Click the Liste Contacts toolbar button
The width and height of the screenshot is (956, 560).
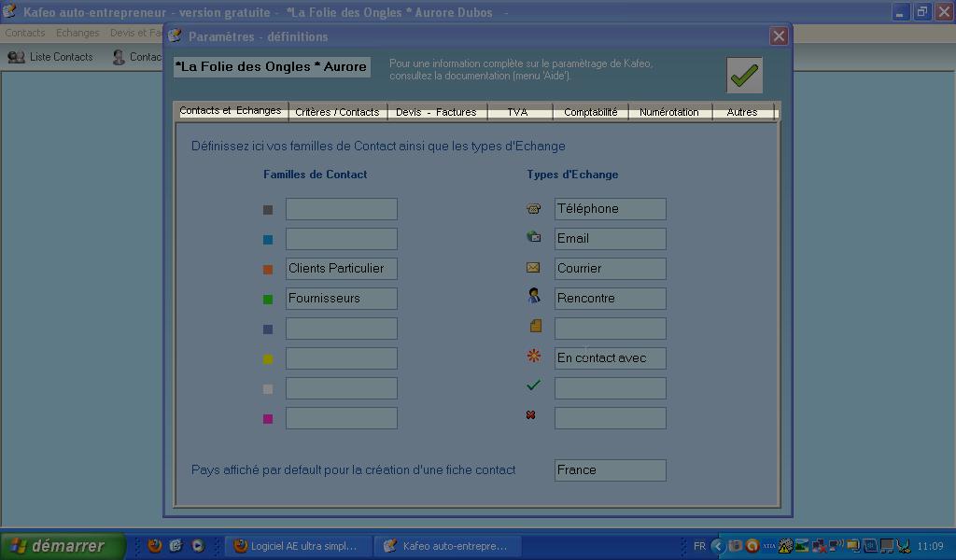(x=51, y=57)
